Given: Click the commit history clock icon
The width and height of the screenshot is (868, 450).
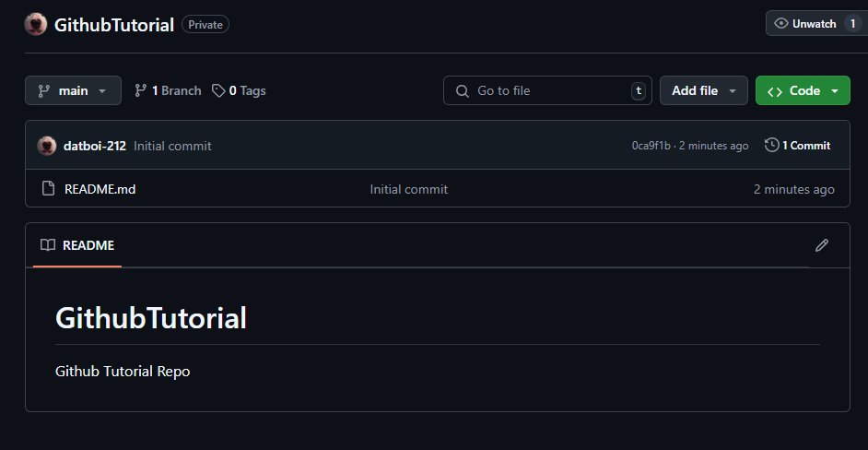Looking at the screenshot, I should click(772, 145).
